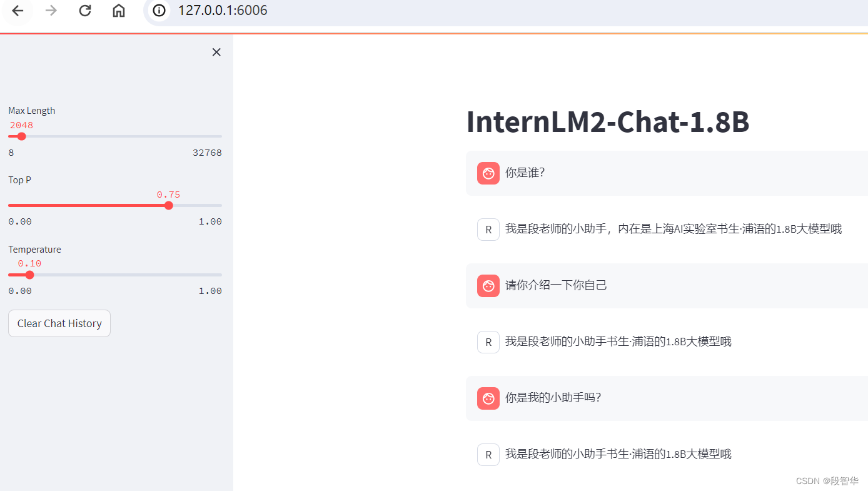The height and width of the screenshot is (491, 868).
Task: Go back with the browser back arrow
Action: 18,11
